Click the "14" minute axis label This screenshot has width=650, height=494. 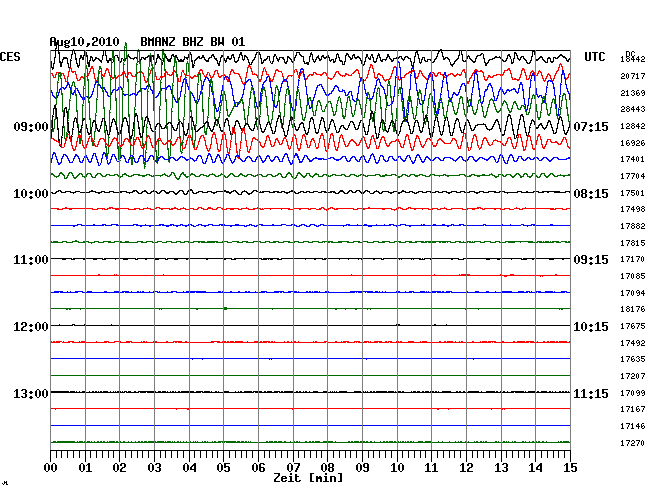[536, 468]
